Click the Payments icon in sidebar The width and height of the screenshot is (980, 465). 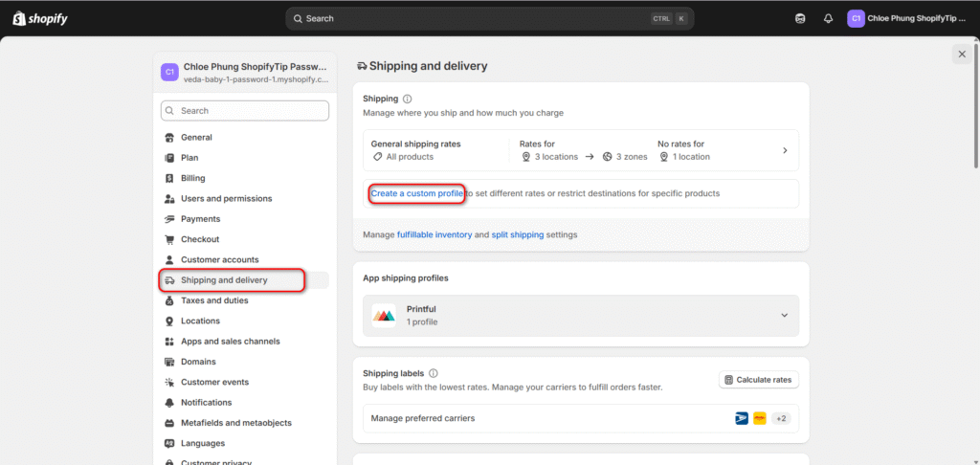[168, 219]
